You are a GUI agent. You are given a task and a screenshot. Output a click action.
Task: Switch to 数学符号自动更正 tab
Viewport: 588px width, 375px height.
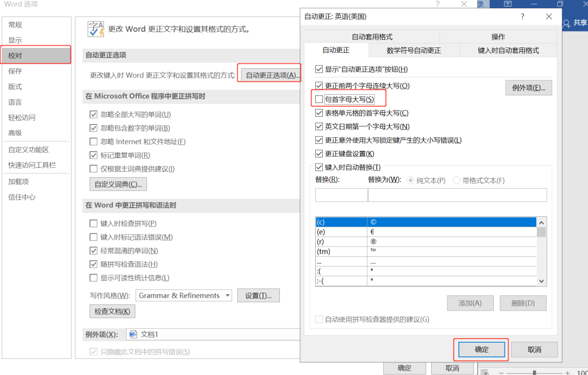coord(414,50)
